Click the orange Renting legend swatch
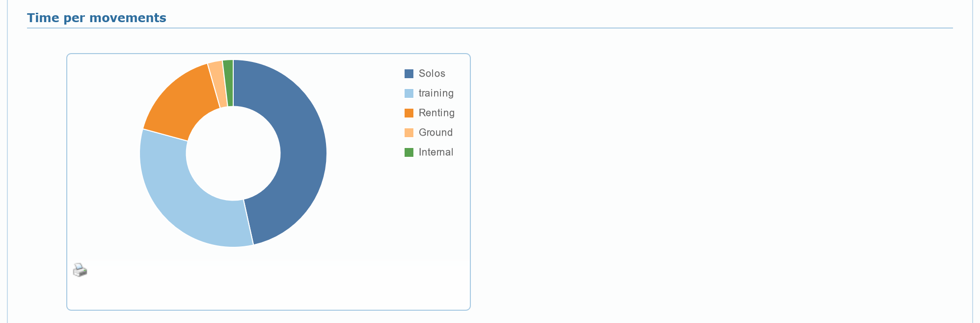 coord(409,113)
